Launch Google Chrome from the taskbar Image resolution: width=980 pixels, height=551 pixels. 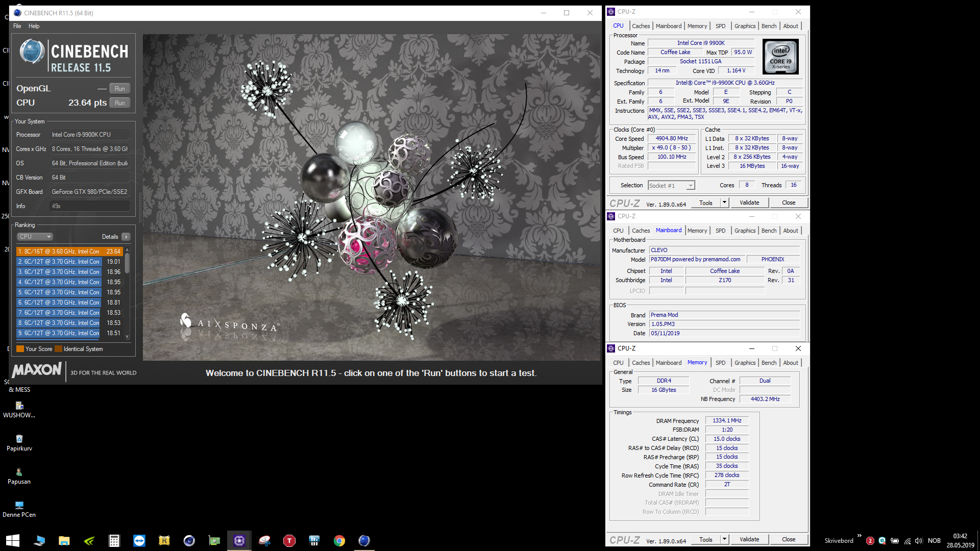point(339,540)
